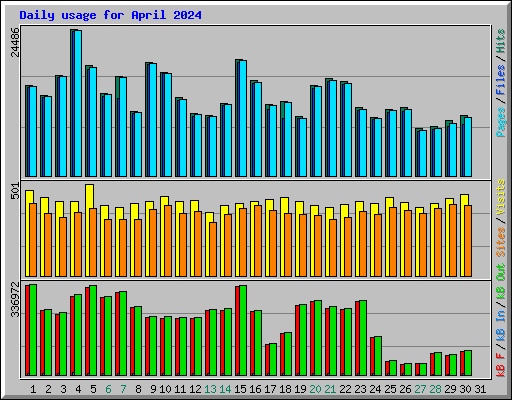Click the green kB bar for day 23
The height and width of the screenshot is (400, 512).
point(363,338)
